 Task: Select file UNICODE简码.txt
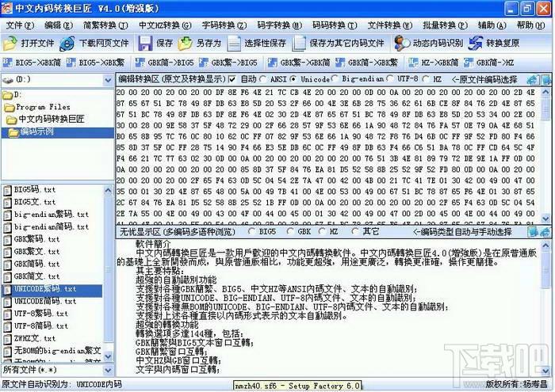pos(45,302)
